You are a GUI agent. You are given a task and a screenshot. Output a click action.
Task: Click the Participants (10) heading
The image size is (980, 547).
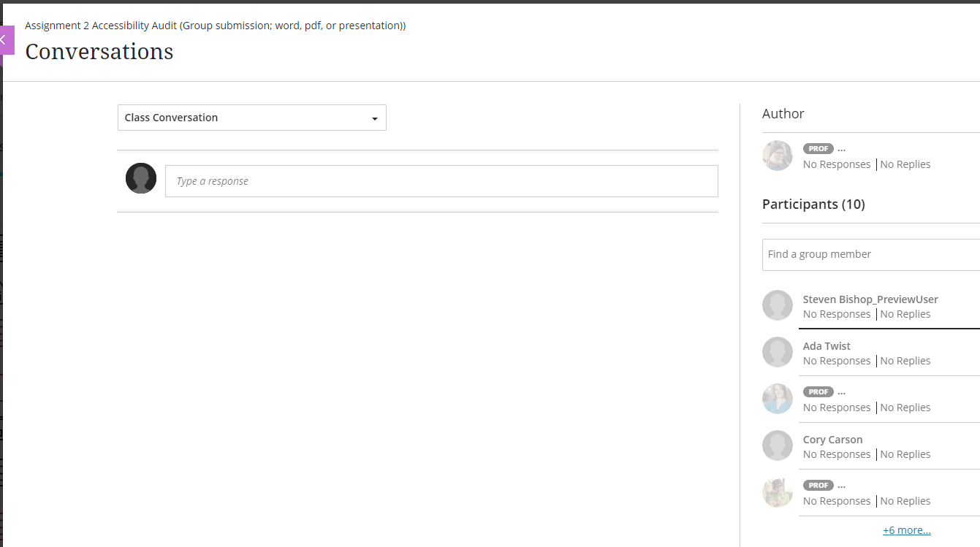click(x=813, y=204)
